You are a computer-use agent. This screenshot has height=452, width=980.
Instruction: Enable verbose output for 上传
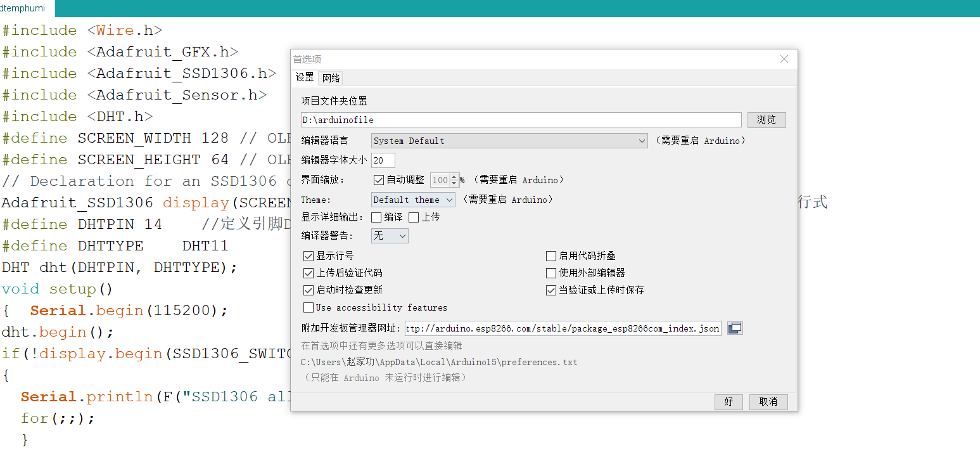click(414, 217)
